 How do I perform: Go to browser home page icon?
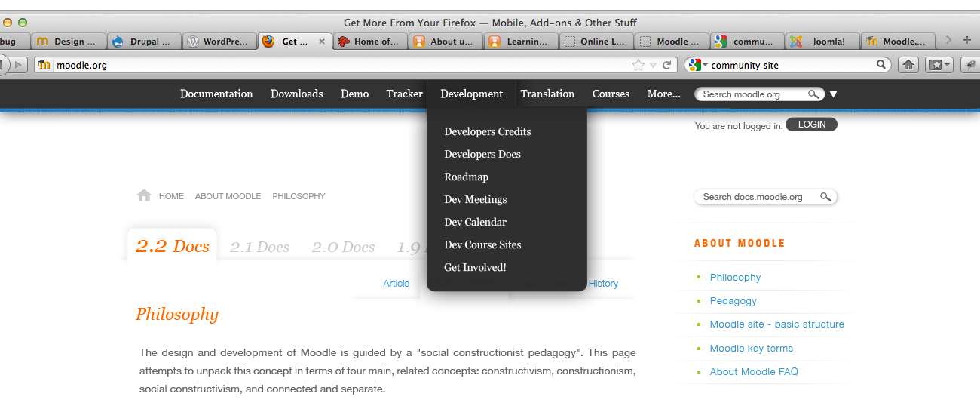point(908,65)
